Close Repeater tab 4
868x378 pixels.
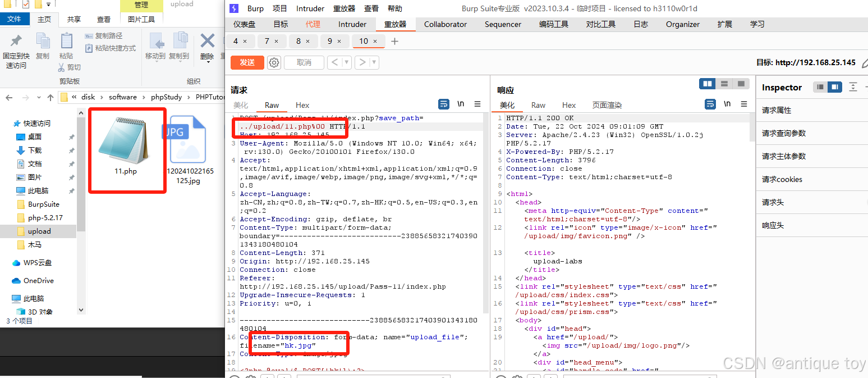coord(245,41)
